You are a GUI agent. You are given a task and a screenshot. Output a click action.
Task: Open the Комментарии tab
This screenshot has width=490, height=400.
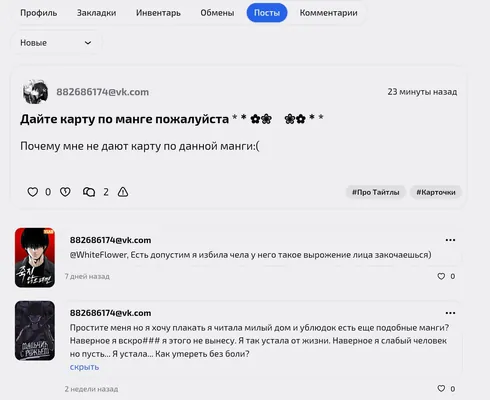tap(329, 13)
